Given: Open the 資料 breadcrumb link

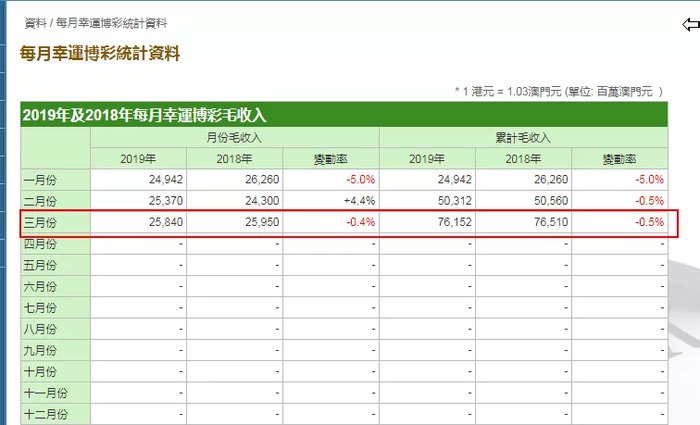Looking at the screenshot, I should 35,23.
